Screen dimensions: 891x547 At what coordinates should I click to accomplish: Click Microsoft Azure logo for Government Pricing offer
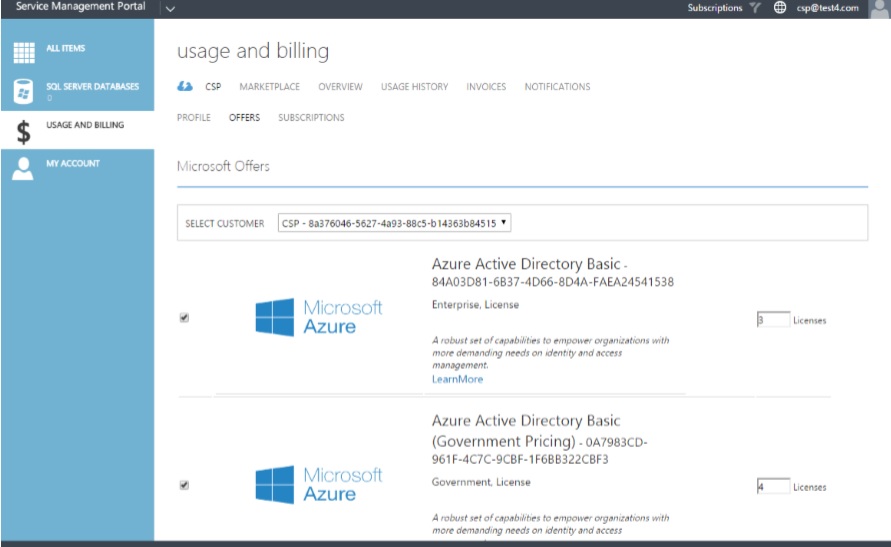point(319,485)
